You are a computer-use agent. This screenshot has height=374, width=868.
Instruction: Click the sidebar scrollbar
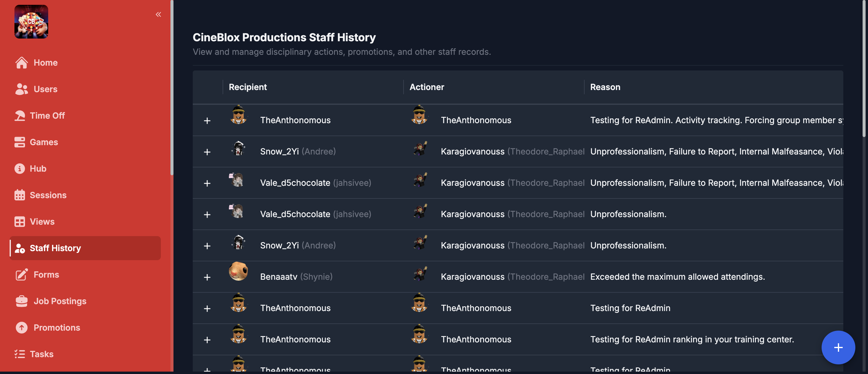pyautogui.click(x=172, y=88)
